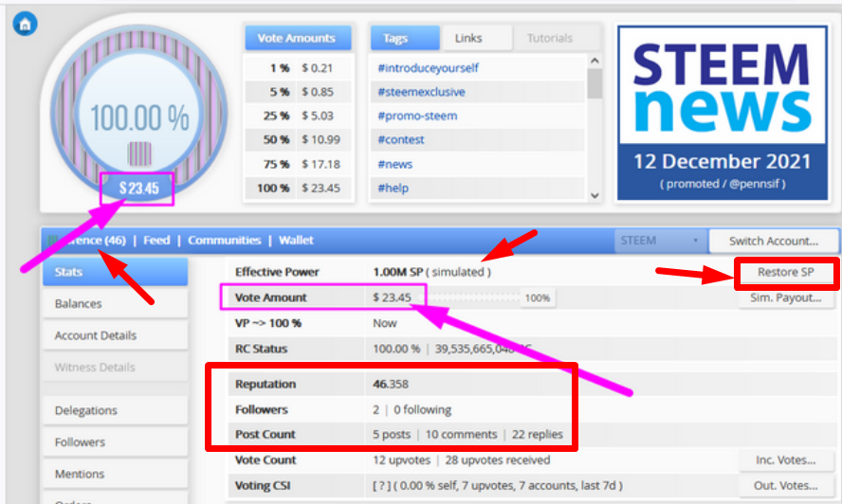The width and height of the screenshot is (842, 504).
Task: Click the tags list scroll up arrow
Action: pyautogui.click(x=595, y=61)
